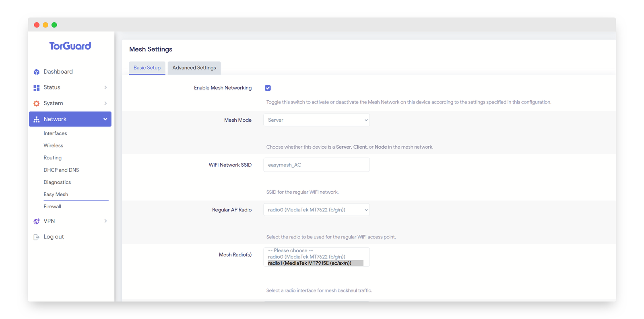Go to the Firewall page

(52, 206)
